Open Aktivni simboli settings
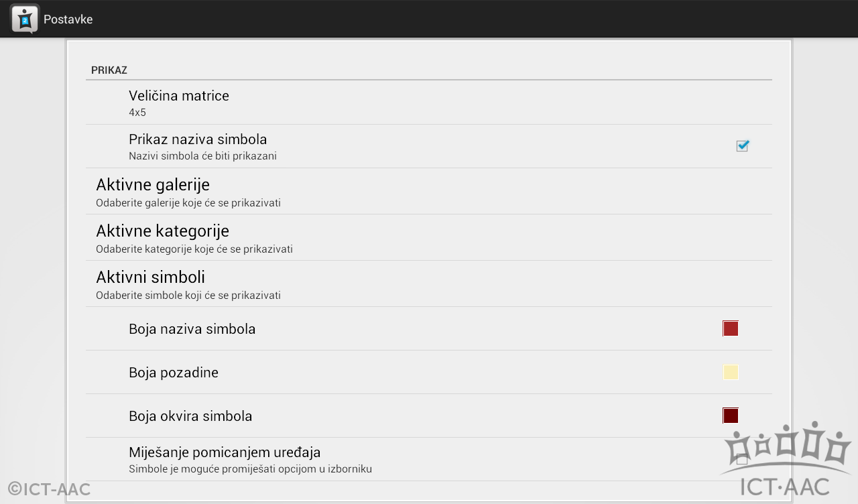Image resolution: width=858 pixels, height=504 pixels. pos(429,283)
